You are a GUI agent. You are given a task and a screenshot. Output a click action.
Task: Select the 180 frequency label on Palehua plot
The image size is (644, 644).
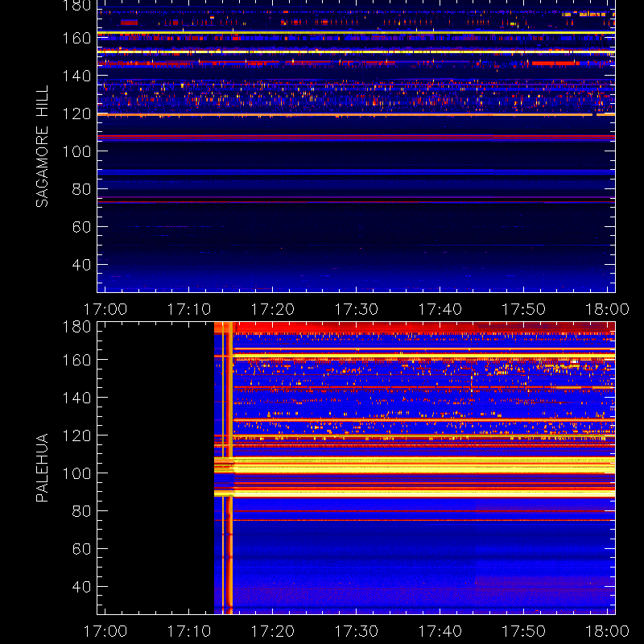(76, 327)
